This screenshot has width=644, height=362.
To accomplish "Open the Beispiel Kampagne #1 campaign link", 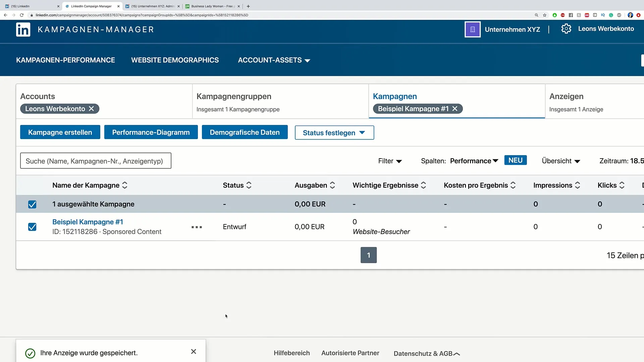I will pos(88,222).
